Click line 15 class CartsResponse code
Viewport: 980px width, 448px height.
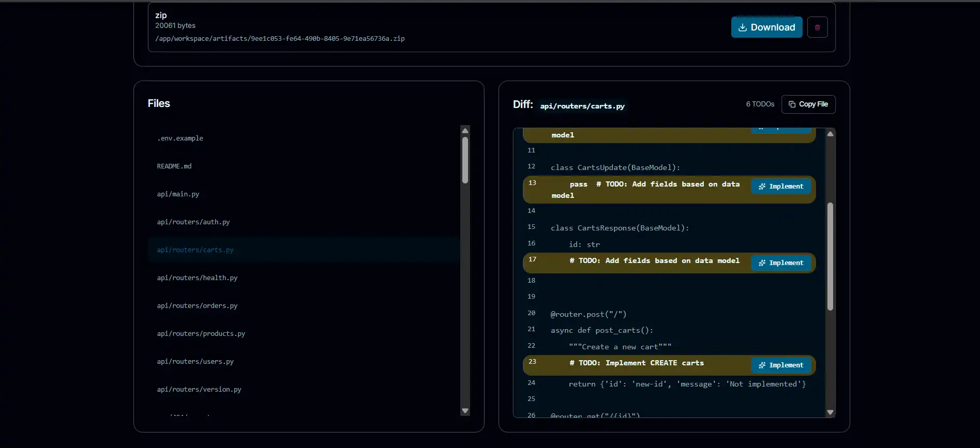coord(620,228)
